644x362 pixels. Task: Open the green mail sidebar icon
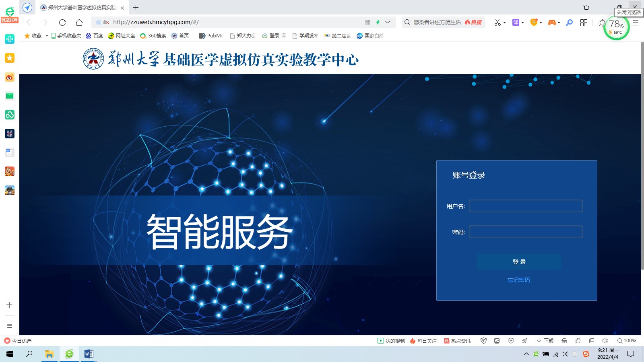10,96
